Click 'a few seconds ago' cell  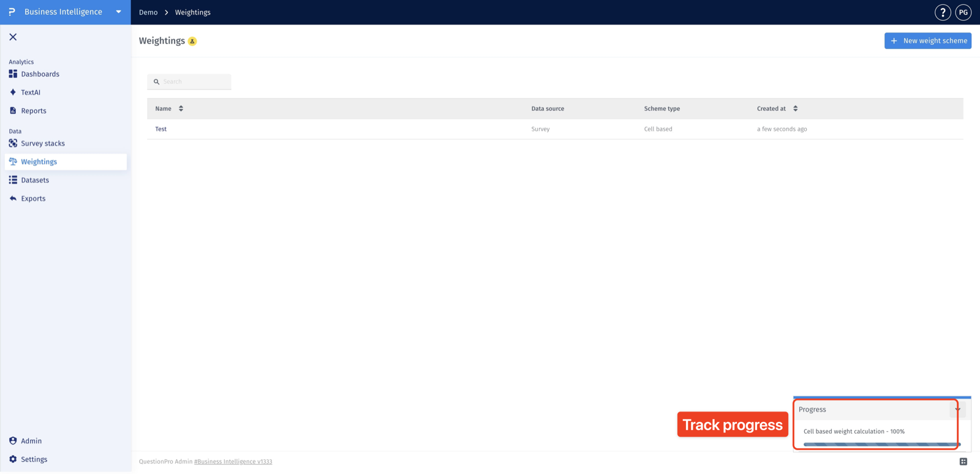[x=782, y=129]
